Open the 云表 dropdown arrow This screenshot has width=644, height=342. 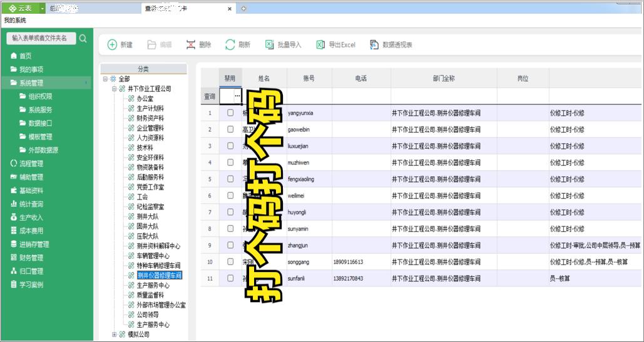pos(42,8)
